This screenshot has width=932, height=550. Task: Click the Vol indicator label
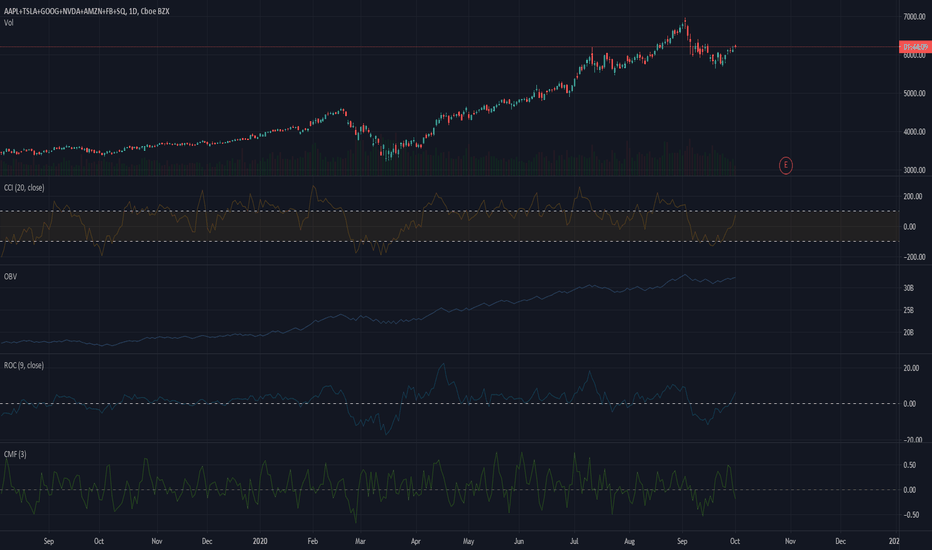point(8,23)
